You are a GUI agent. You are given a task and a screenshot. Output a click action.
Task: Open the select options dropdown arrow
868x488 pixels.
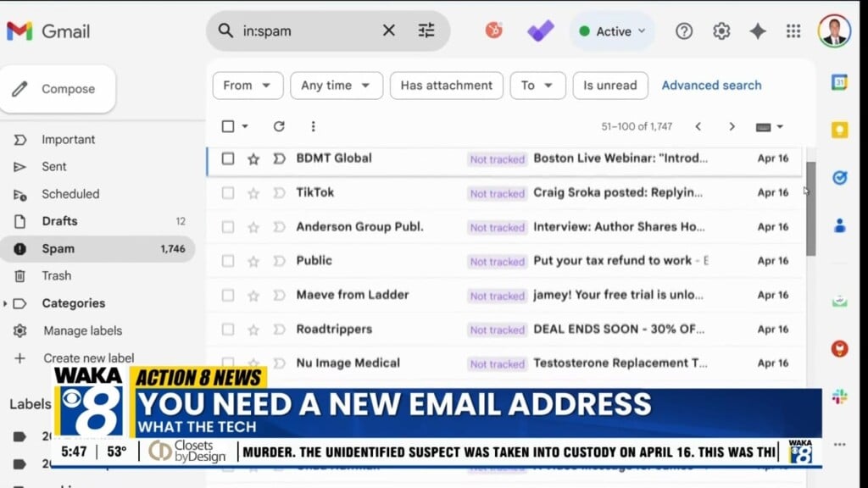point(245,127)
